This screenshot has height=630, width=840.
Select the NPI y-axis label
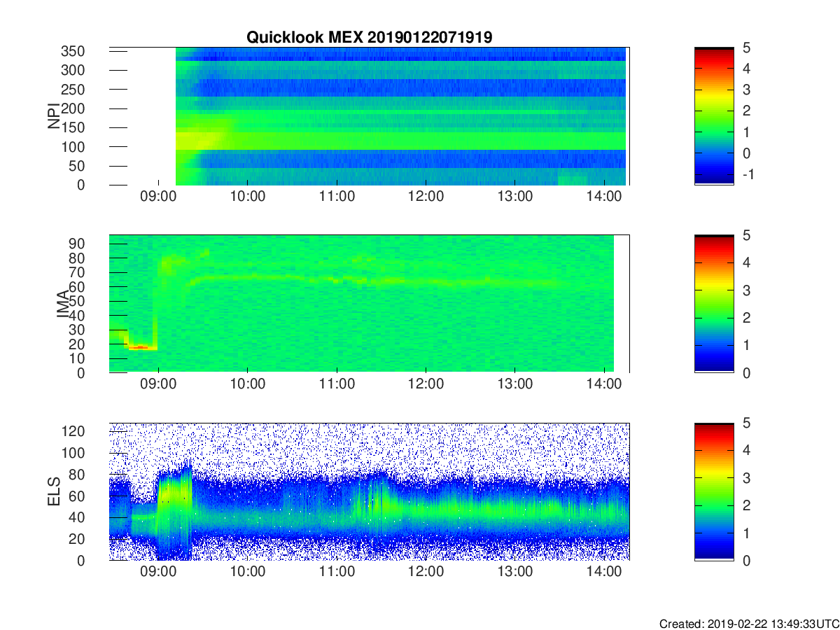pyautogui.click(x=53, y=117)
